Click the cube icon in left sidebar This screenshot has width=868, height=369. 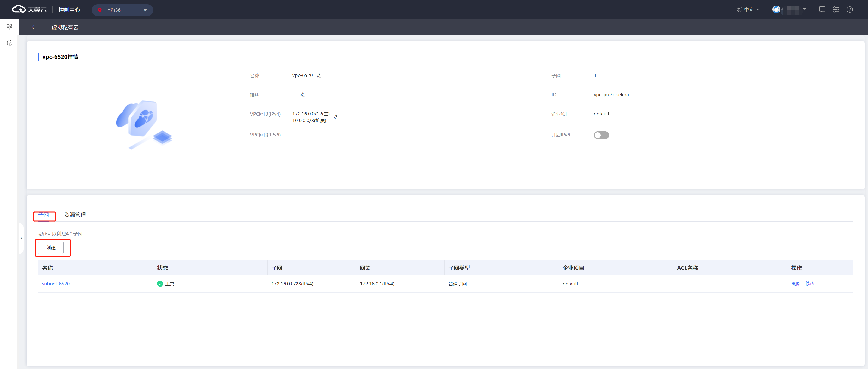9,43
